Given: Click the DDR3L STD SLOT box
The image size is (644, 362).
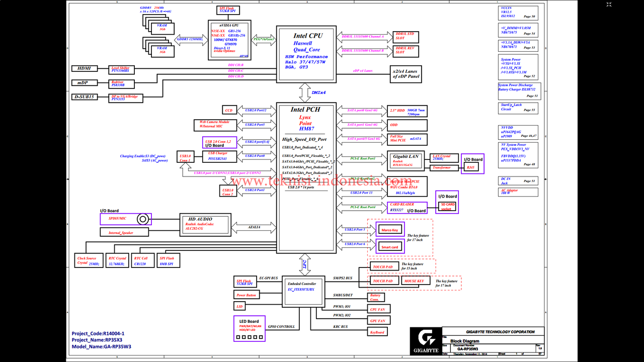Looking at the screenshot, I should [407, 36].
